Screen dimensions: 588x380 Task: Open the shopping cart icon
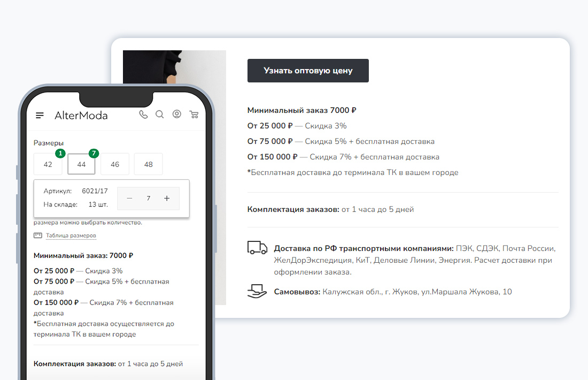pyautogui.click(x=194, y=114)
